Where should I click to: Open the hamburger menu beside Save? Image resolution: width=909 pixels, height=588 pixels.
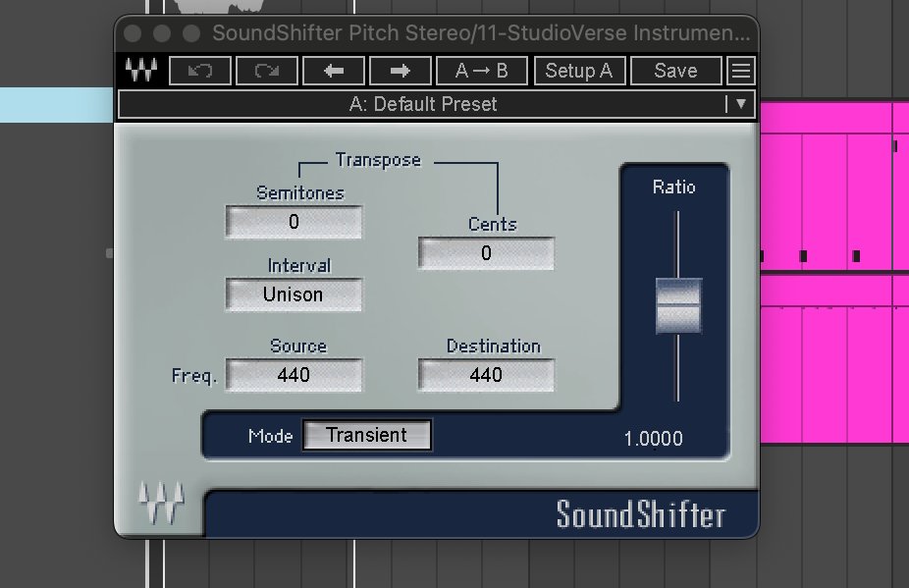pos(740,70)
